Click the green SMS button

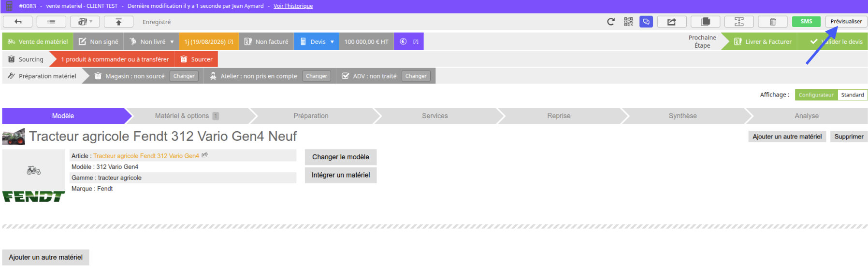pyautogui.click(x=806, y=22)
